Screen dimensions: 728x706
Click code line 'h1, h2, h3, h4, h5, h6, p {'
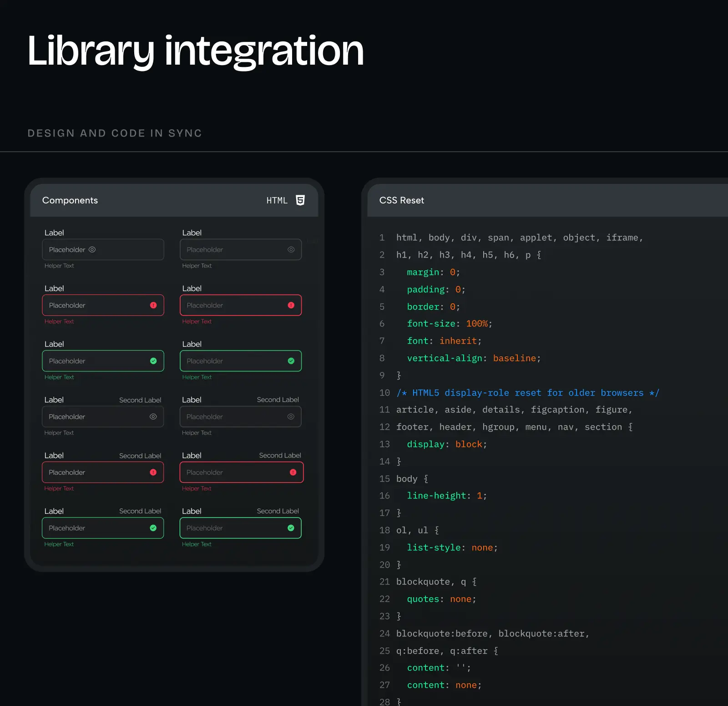tap(469, 255)
